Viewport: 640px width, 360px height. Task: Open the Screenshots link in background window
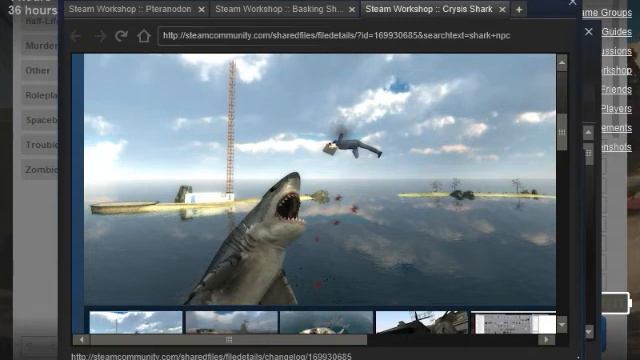coord(617,147)
